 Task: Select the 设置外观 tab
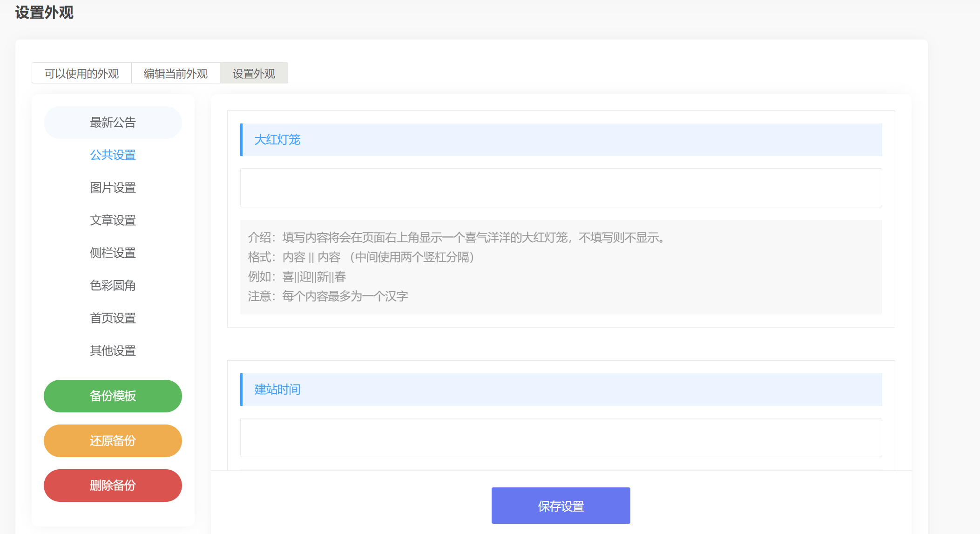click(254, 73)
